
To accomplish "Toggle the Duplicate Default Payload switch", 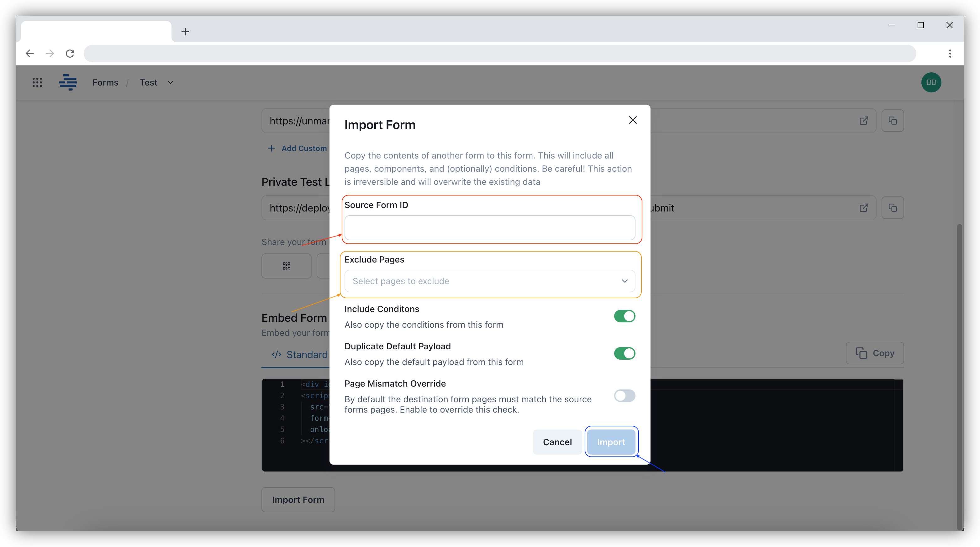I will [x=624, y=353].
